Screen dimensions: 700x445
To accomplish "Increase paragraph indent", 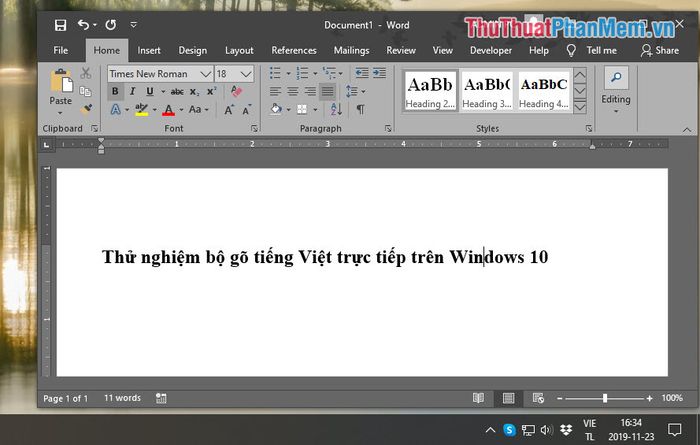I will [x=379, y=73].
